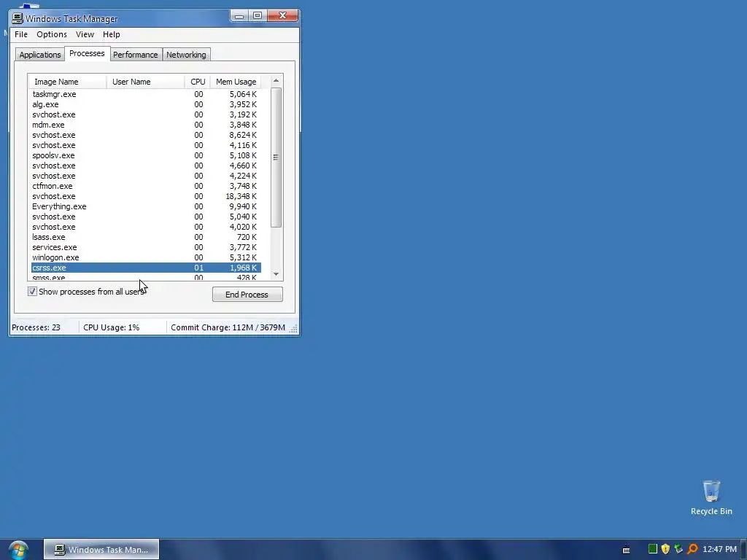This screenshot has width=747, height=560.
Task: Click the End Process button
Action: 247,295
